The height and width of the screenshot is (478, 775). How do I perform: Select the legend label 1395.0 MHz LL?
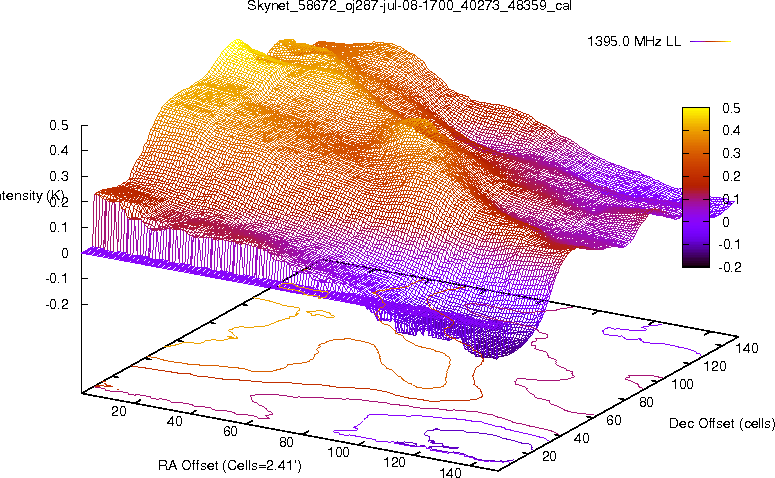634,42
